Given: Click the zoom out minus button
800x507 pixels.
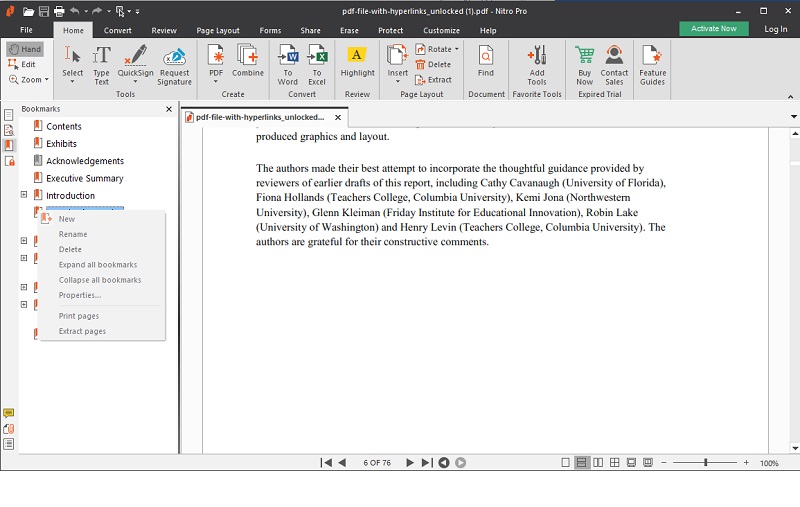Looking at the screenshot, I should pyautogui.click(x=664, y=463).
